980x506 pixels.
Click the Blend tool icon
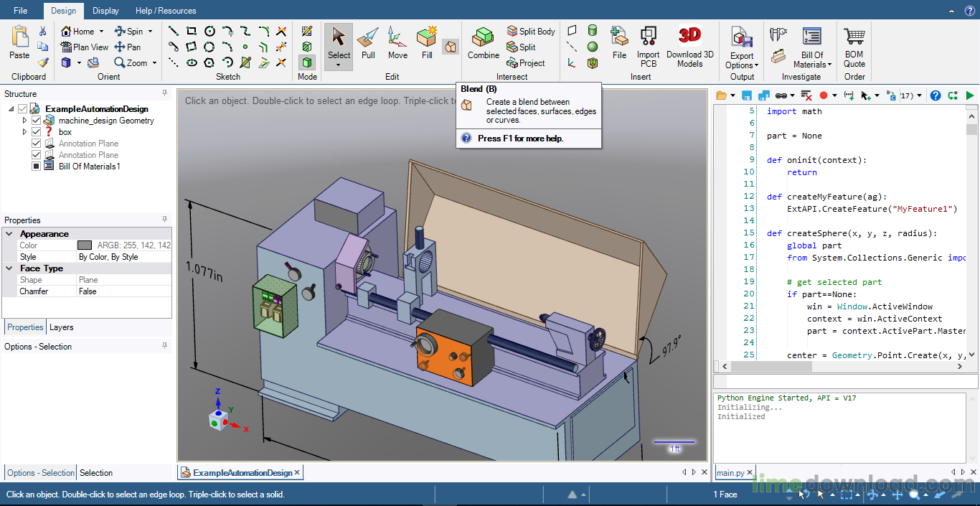pos(451,47)
